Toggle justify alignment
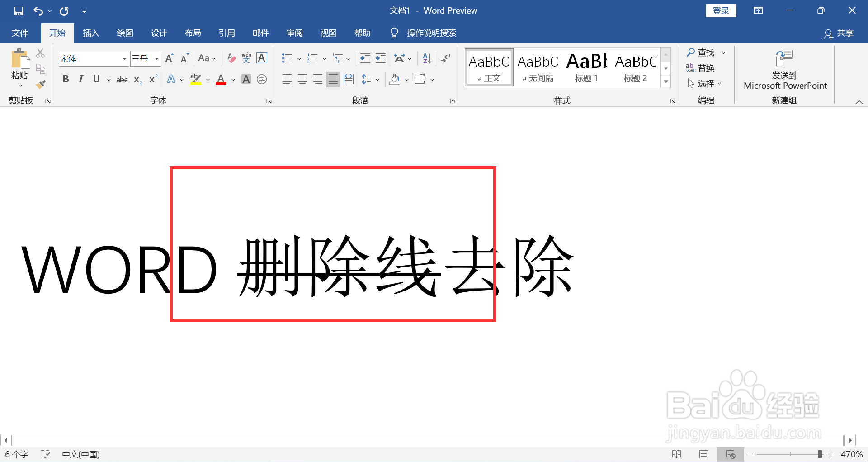This screenshot has height=462, width=868. click(x=333, y=80)
